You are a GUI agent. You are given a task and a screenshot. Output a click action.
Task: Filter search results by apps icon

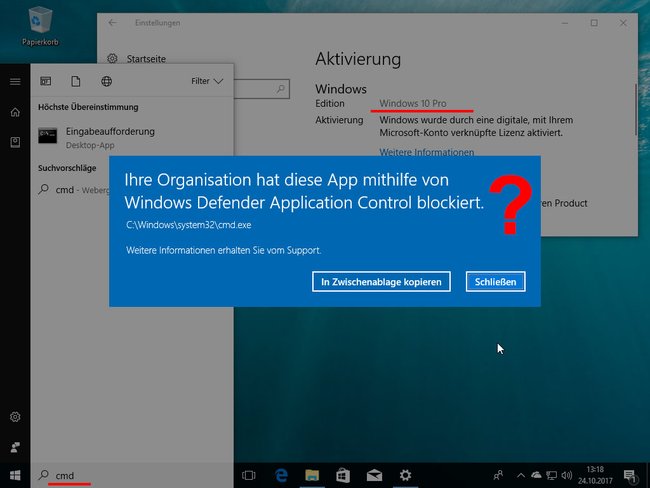pyautogui.click(x=46, y=81)
